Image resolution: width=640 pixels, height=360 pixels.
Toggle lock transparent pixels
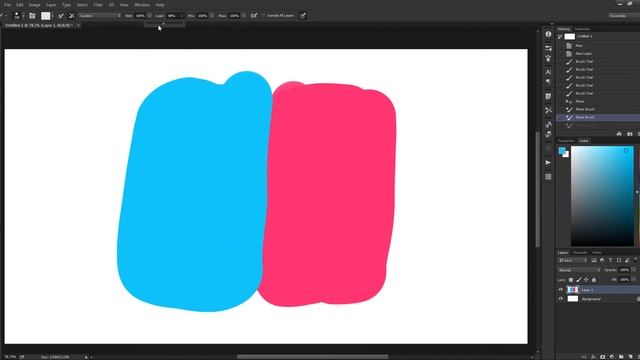(571, 280)
